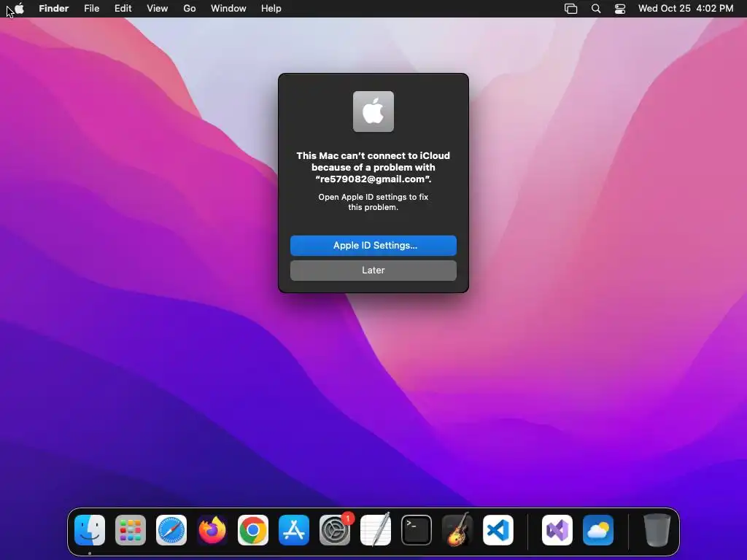Launch Google Chrome from the Dock
The image size is (747, 560).
click(x=253, y=530)
